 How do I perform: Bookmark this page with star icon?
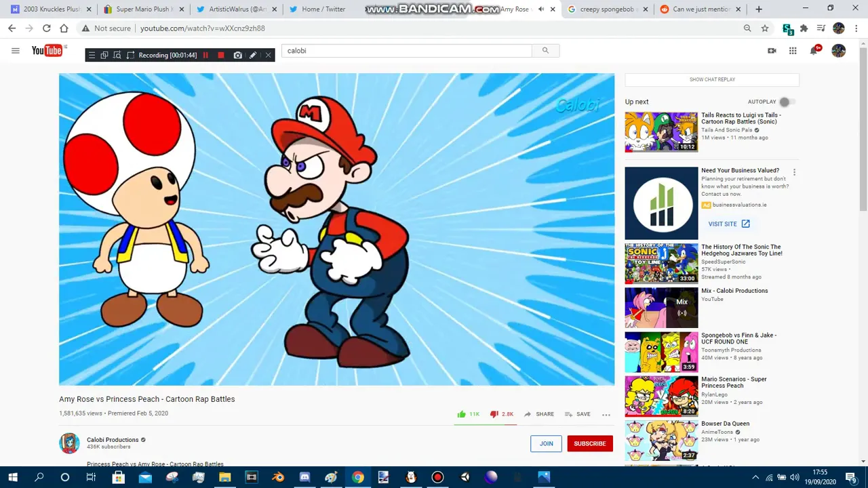[x=765, y=28]
